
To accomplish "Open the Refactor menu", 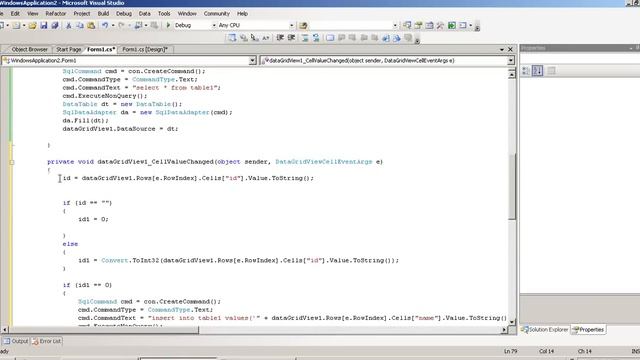I will click(x=56, y=13).
